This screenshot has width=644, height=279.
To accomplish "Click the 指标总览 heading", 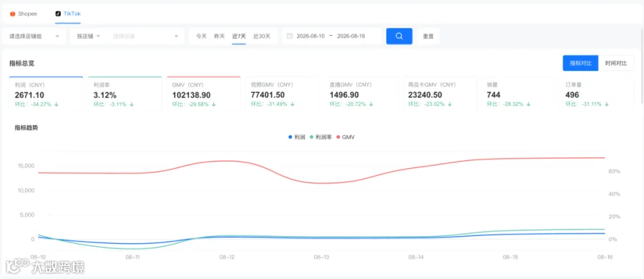I will tap(21, 63).
